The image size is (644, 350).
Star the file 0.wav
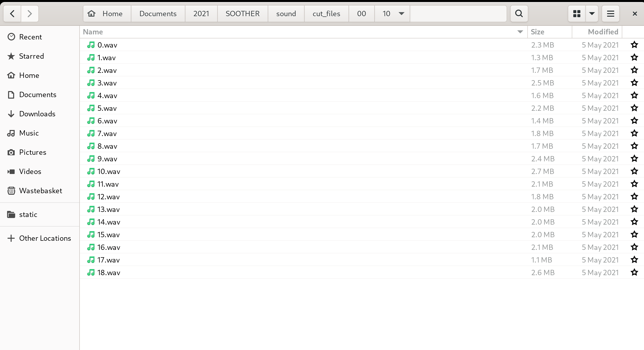pyautogui.click(x=634, y=45)
